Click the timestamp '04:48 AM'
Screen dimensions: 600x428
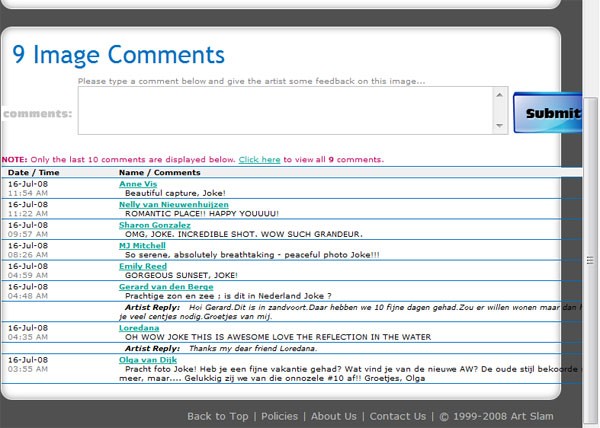(28, 296)
